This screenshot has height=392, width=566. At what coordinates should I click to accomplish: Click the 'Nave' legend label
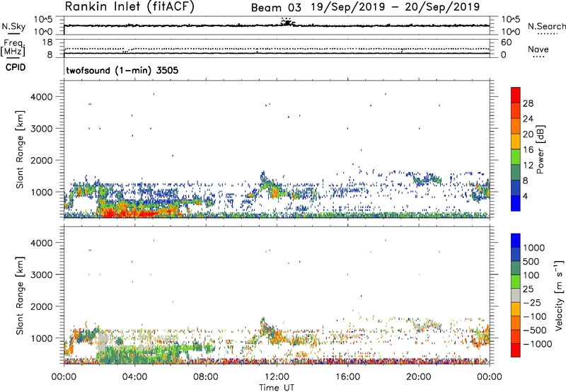[538, 50]
